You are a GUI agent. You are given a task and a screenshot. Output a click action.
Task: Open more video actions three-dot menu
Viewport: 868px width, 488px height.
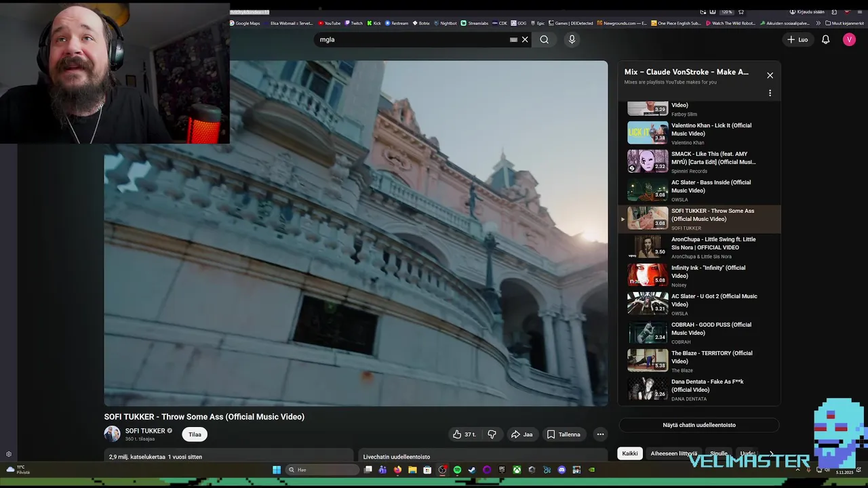coord(600,434)
